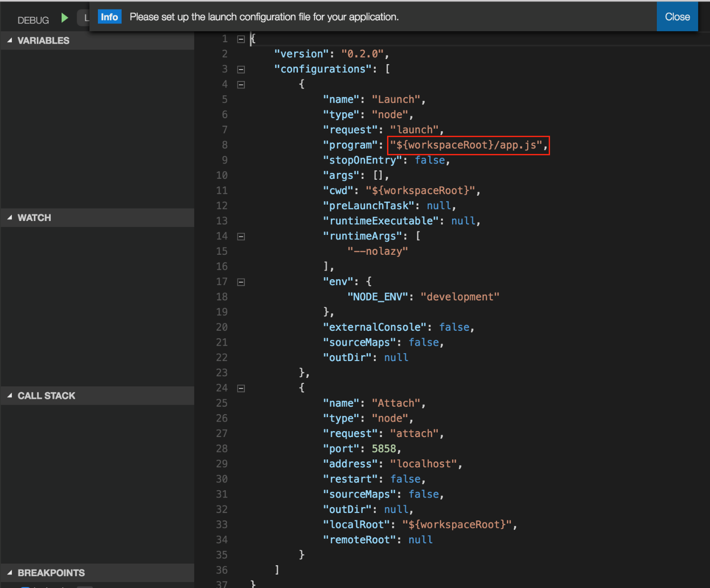Click the stopOnEntry false value
Screen dimensions: 710x588
[430, 160]
